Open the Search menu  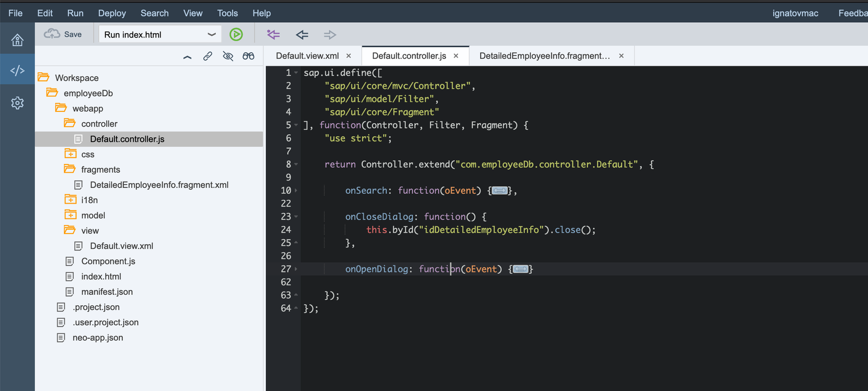(x=155, y=13)
